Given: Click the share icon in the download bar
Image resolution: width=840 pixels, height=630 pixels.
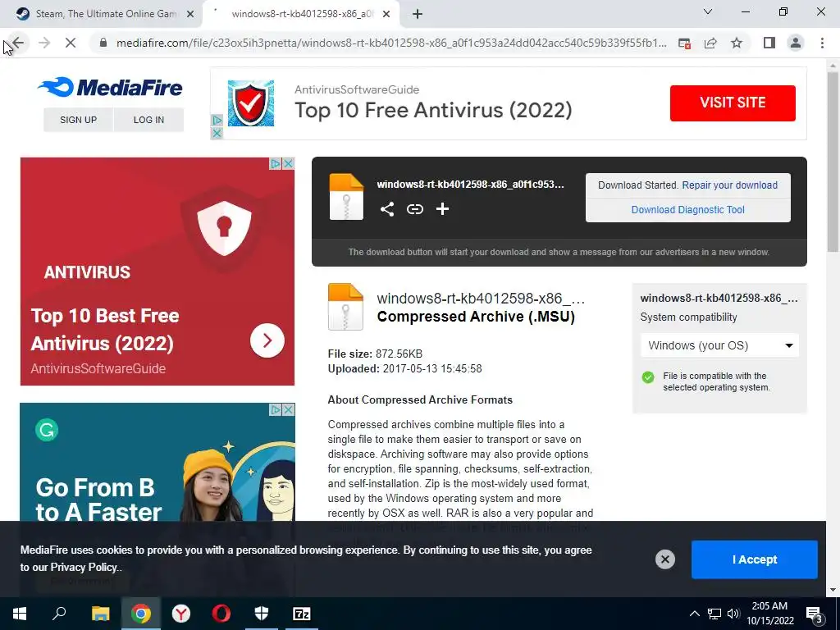Looking at the screenshot, I should pos(387,209).
